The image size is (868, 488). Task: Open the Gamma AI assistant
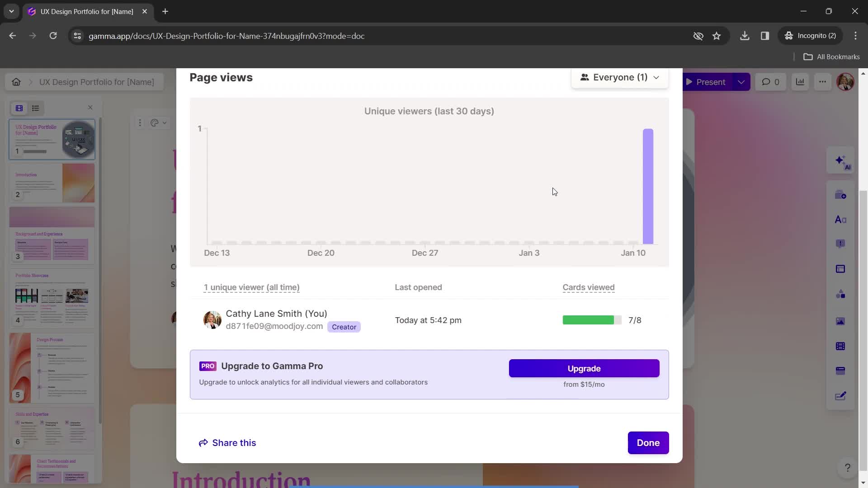(840, 161)
